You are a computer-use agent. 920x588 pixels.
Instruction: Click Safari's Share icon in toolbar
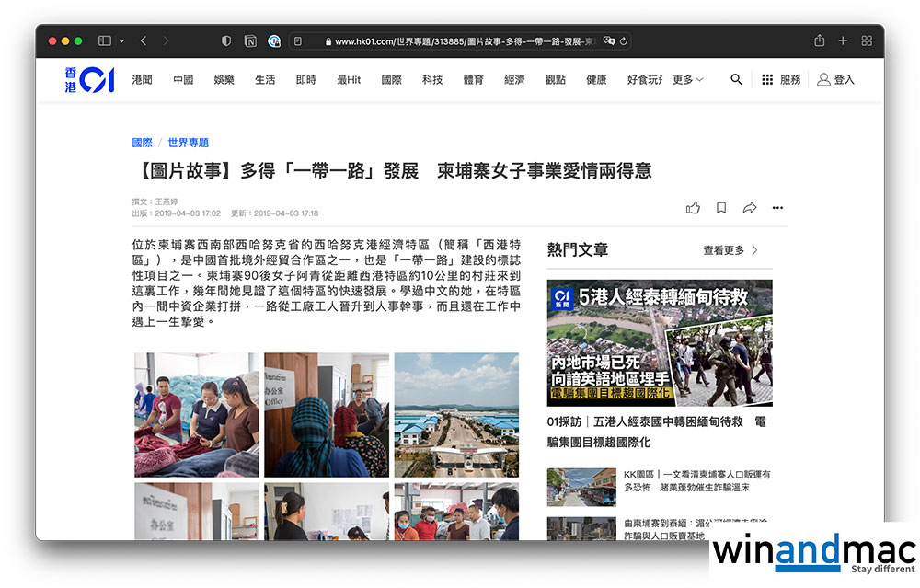[819, 41]
